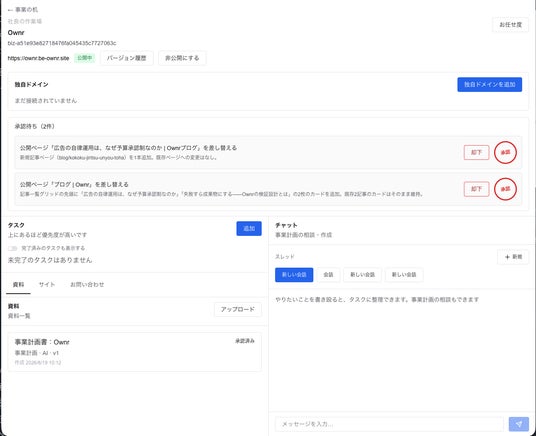Open the お任せ度 setting button
The height and width of the screenshot is (436, 536).
[x=510, y=25]
